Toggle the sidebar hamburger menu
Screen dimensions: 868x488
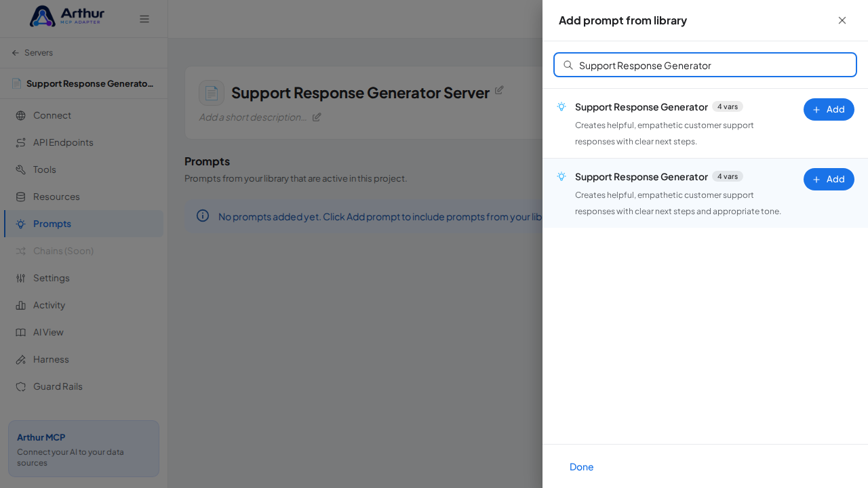tap(144, 19)
